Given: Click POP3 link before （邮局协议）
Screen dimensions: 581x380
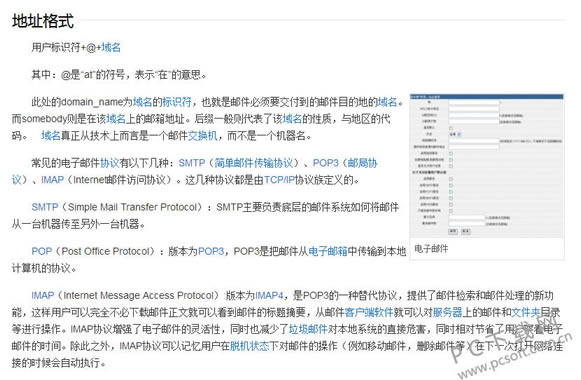Looking at the screenshot, I should [x=326, y=163].
